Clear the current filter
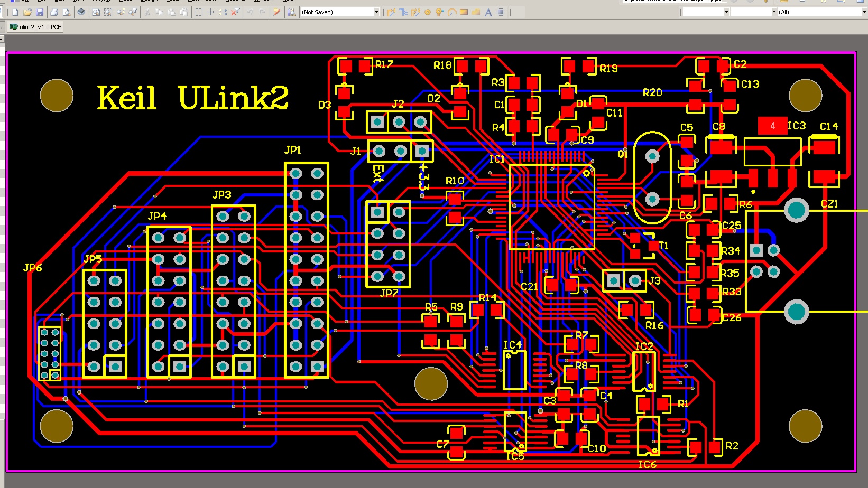 point(235,12)
